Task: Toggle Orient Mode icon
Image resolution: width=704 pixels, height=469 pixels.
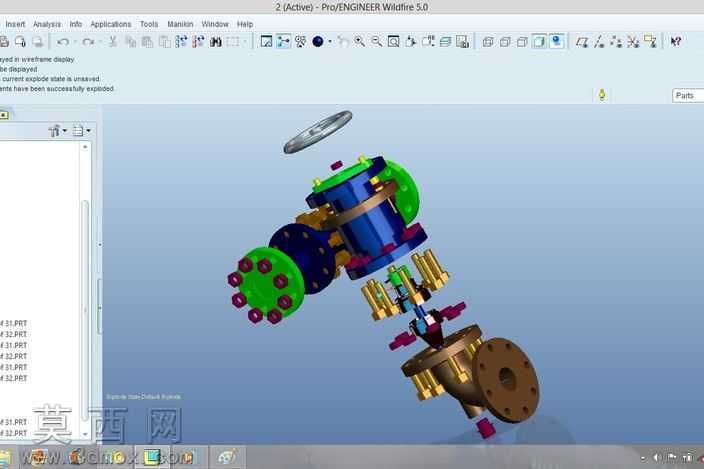Action: 300,42
